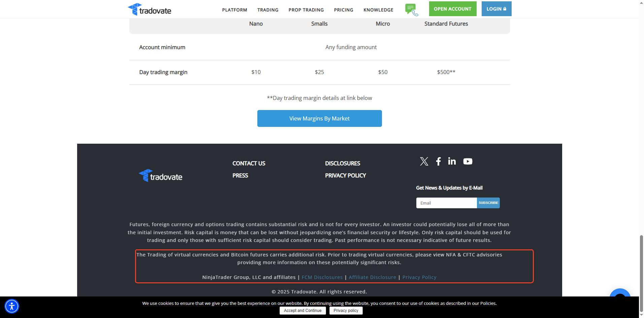This screenshot has height=318, width=644.
Task: Accept and continue with cookies
Action: tap(303, 311)
